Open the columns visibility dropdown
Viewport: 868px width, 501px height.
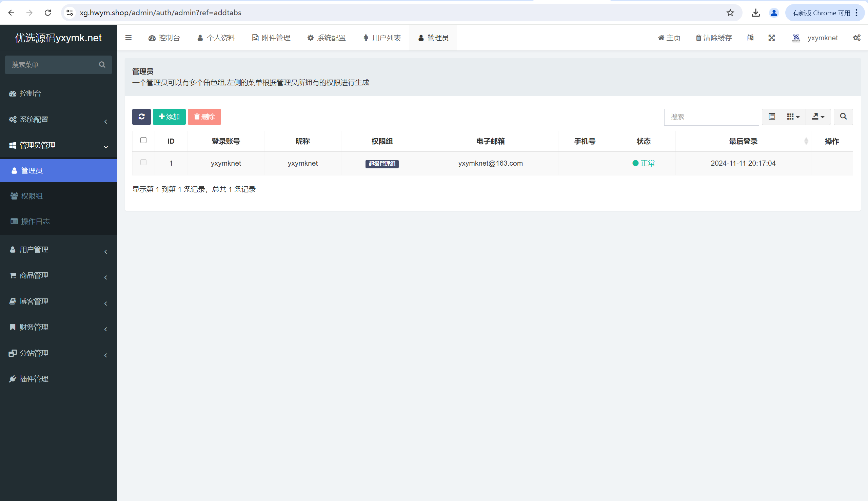(x=793, y=117)
